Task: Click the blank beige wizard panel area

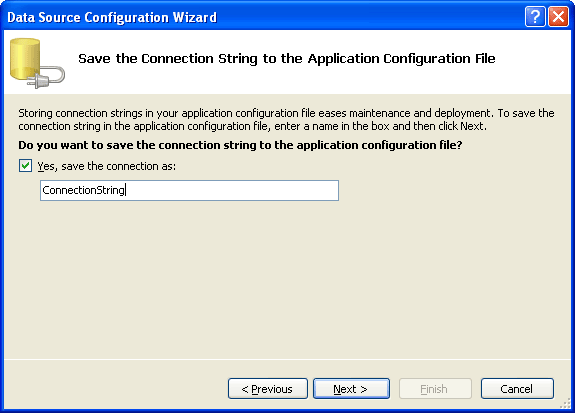Action: point(286,279)
